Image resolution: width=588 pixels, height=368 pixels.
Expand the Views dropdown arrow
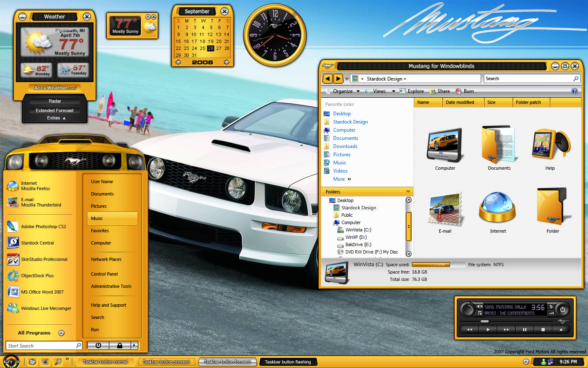tap(393, 91)
